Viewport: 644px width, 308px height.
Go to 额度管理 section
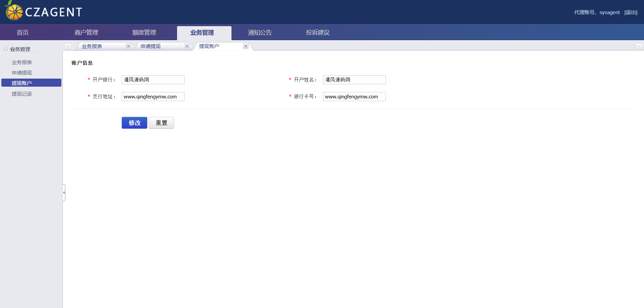coord(144,33)
